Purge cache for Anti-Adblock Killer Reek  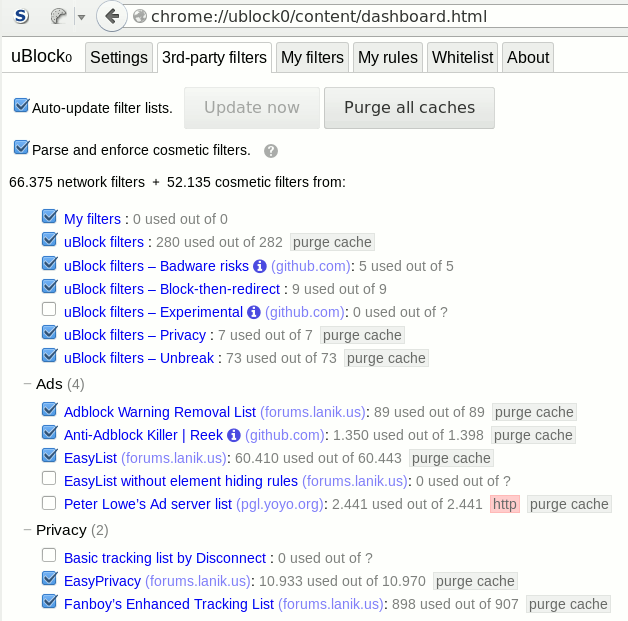(533, 435)
